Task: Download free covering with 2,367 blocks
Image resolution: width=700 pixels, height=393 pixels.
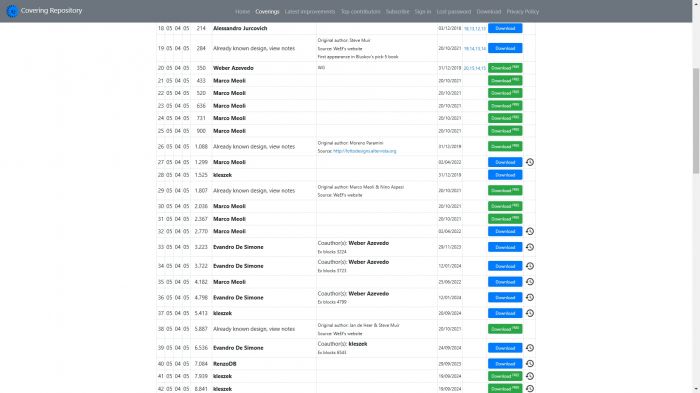Action: pos(505,219)
